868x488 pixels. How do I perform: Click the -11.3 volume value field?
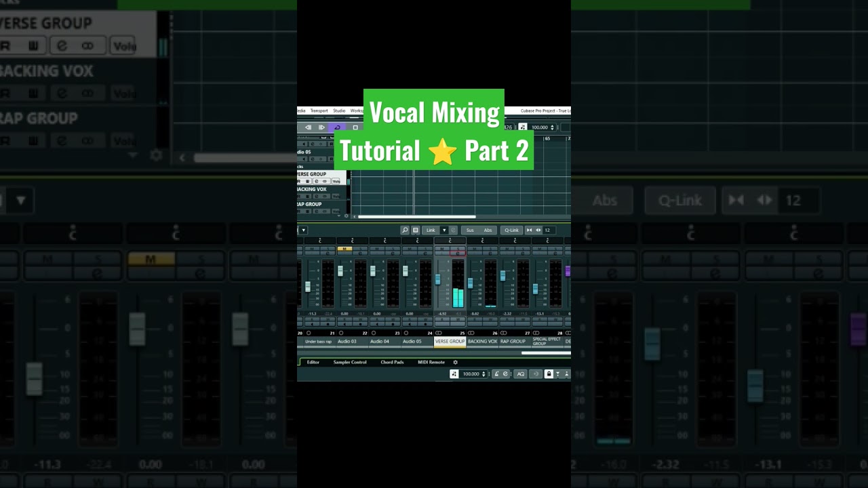[312, 314]
